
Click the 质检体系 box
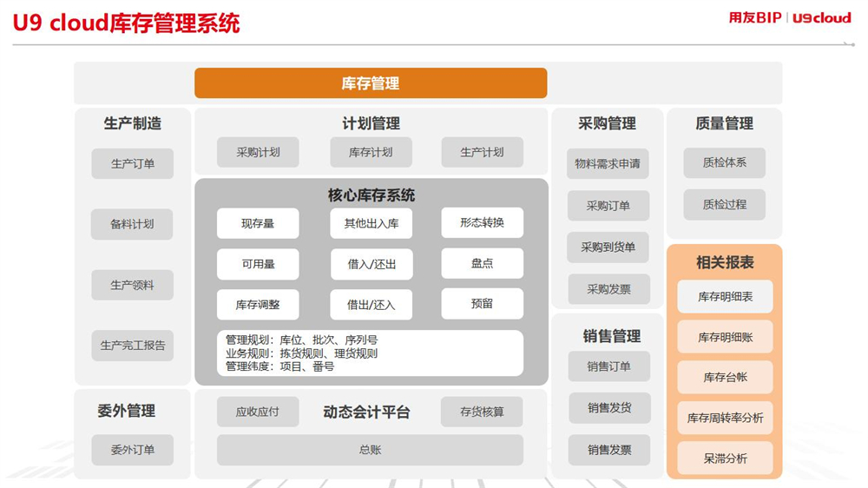pyautogui.click(x=725, y=162)
